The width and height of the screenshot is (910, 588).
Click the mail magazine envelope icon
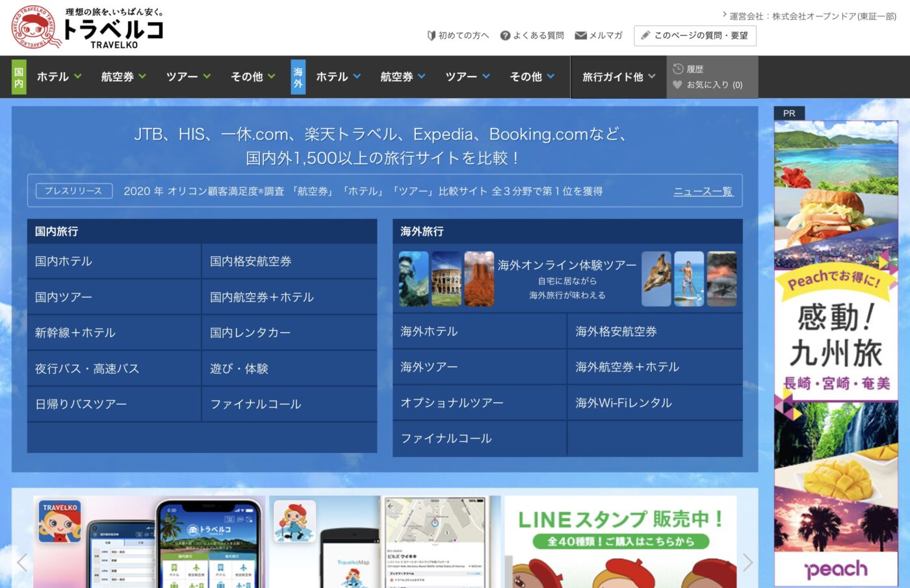tap(580, 36)
